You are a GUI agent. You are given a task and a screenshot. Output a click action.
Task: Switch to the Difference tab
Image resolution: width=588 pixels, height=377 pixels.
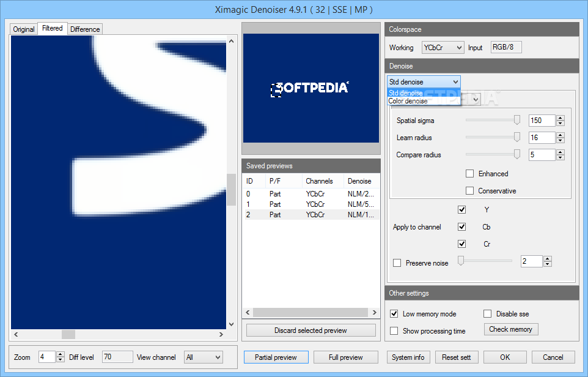[85, 29]
